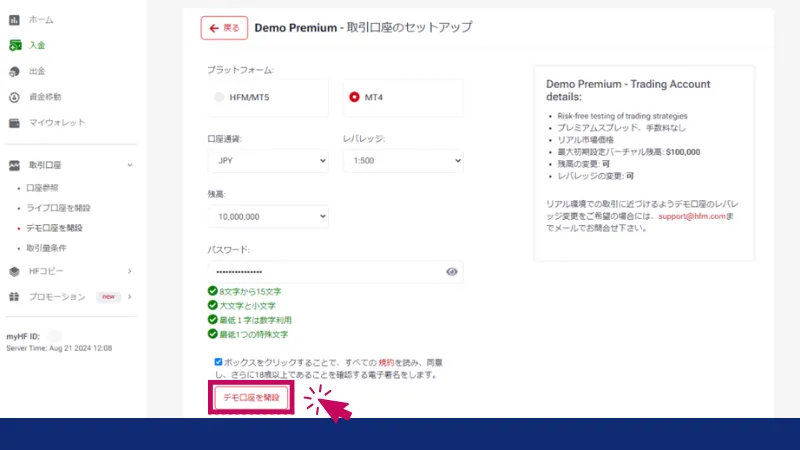Toggle the terms agreement checkbox
The height and width of the screenshot is (450, 800).
click(x=218, y=362)
